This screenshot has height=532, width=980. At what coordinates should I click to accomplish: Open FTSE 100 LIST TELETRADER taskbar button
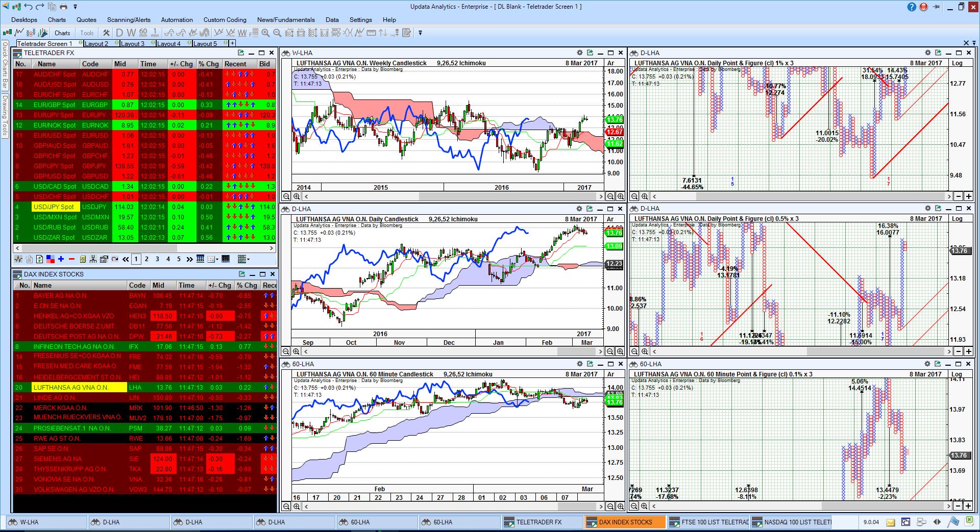click(x=708, y=522)
